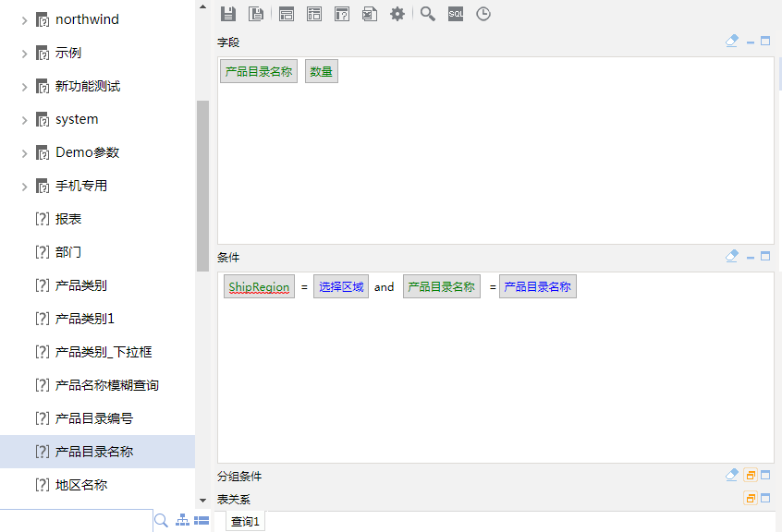The image size is (782, 532).
Task: Click the Save As icon
Action: click(x=256, y=14)
